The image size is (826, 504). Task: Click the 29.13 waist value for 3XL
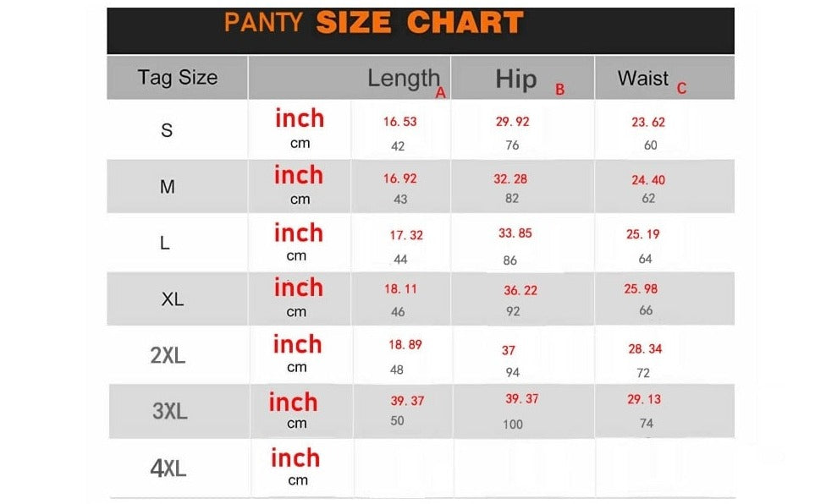pos(644,399)
